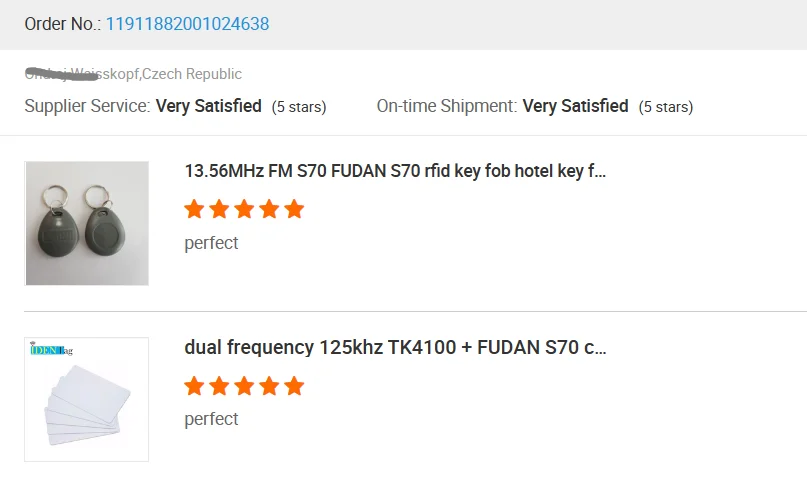The height and width of the screenshot is (484, 807).
Task: Click the fifth star of the dual frequency card rating
Action: [293, 386]
